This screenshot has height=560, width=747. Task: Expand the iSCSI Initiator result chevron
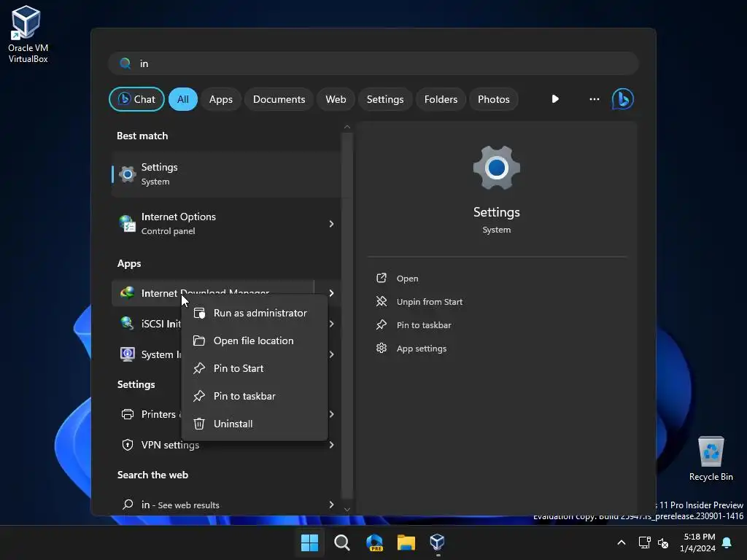pyautogui.click(x=331, y=323)
